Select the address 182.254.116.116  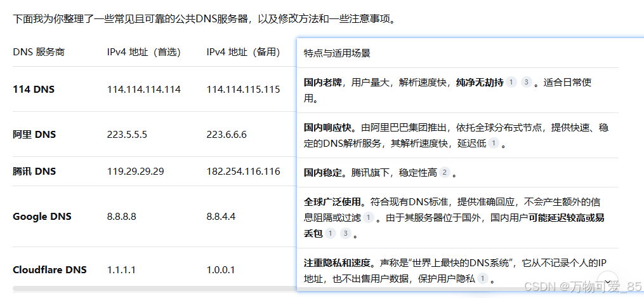pyautogui.click(x=243, y=171)
